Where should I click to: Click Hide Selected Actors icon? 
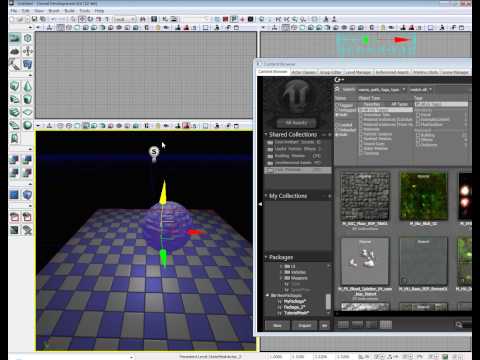pyautogui.click(x=28, y=217)
